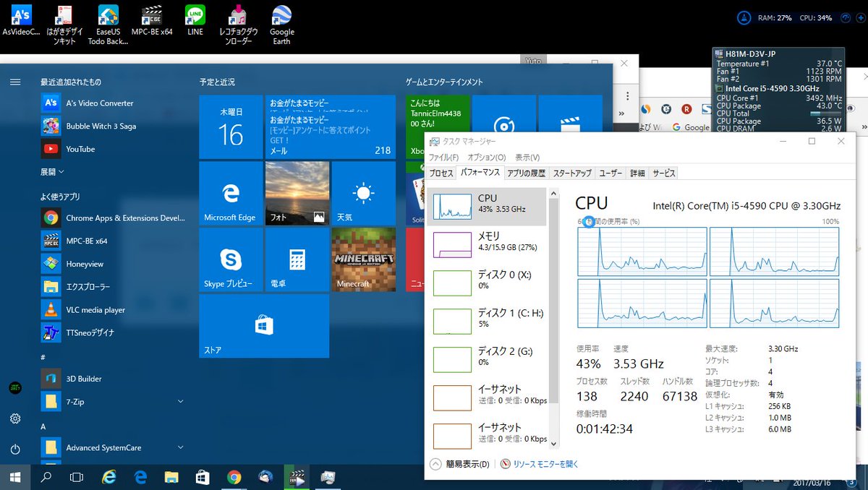Click the Task Manager taskbar icon
This screenshot has width=868, height=490.
[328, 477]
